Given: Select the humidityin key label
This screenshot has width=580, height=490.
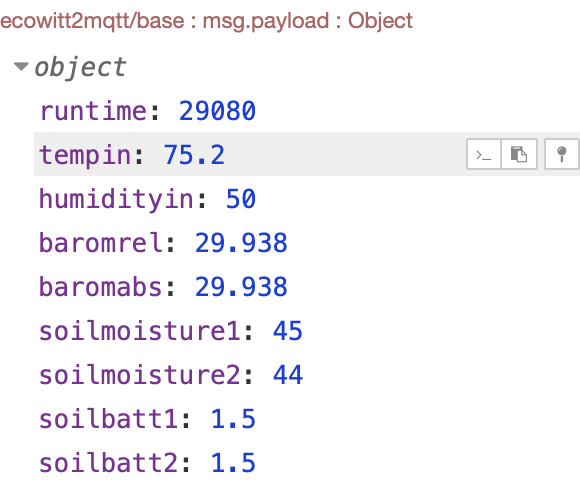Looking at the screenshot, I should click(x=117, y=199).
